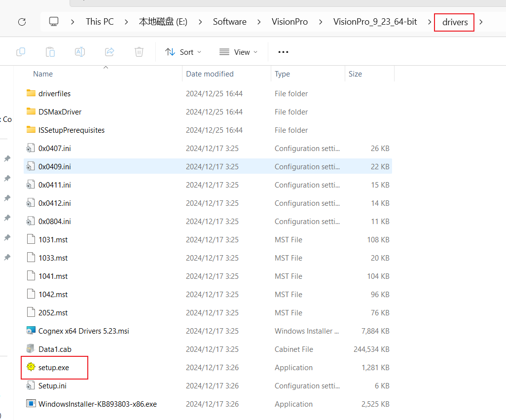506x420 pixels.
Task: Open the Sort dropdown
Action: 183,52
